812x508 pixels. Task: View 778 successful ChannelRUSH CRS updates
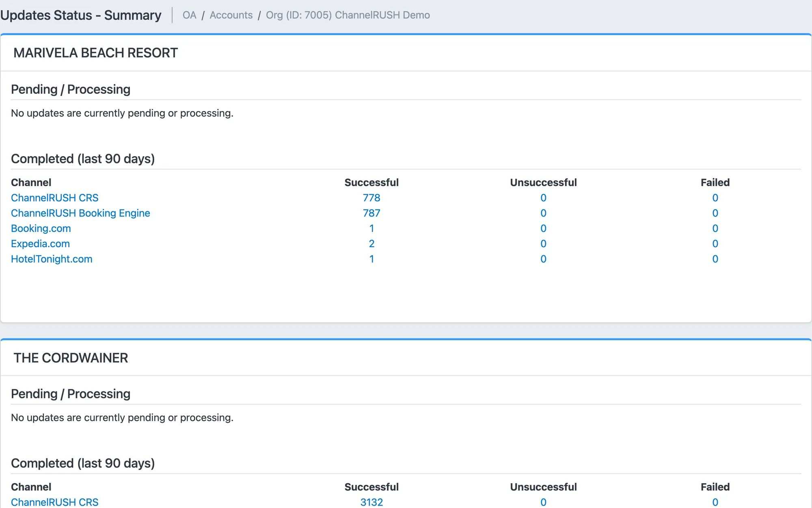371,198
